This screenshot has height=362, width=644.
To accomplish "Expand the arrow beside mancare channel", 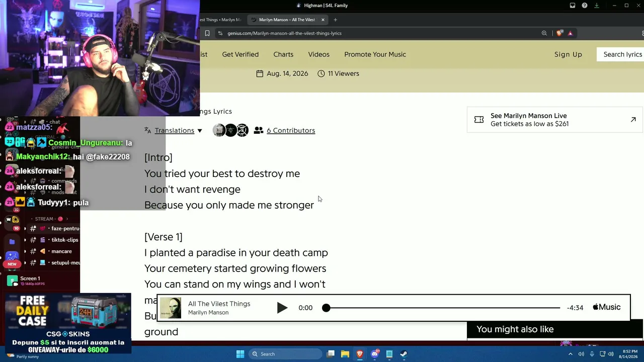I will (x=25, y=251).
